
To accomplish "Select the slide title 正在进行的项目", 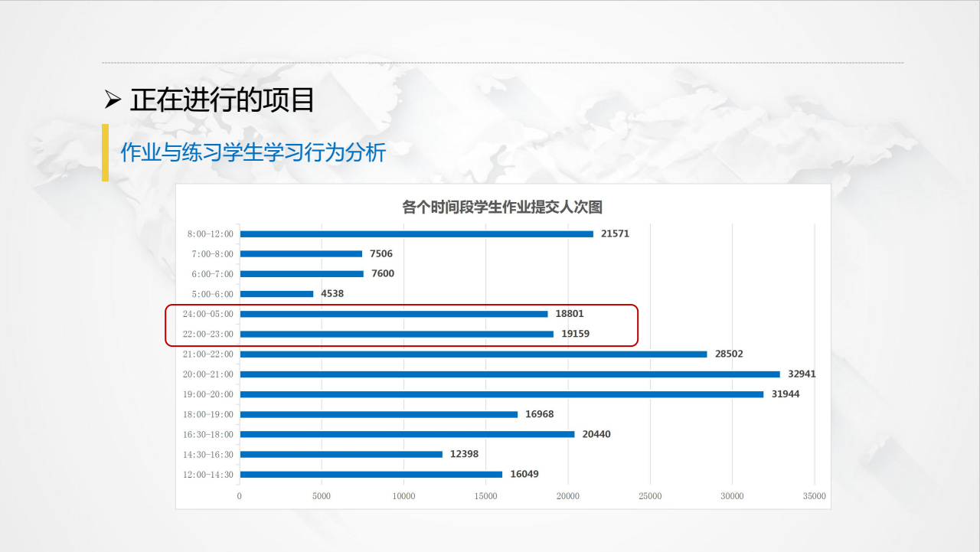I will [222, 100].
